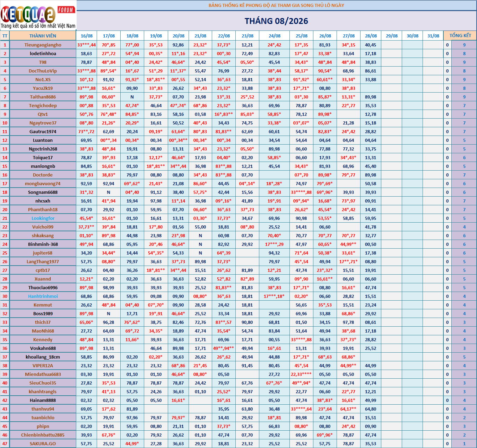
Task: Select the 28/08 date column header
Action: click(x=371, y=36)
